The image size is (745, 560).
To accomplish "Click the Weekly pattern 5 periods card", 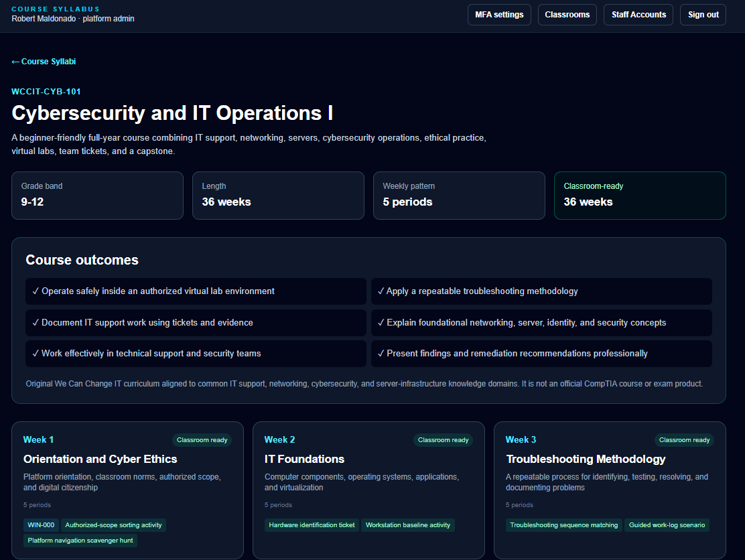I will click(x=459, y=196).
